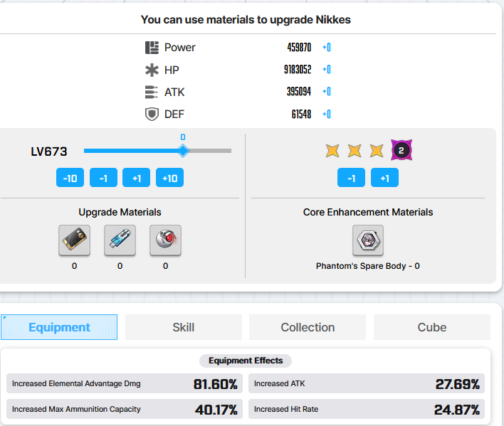Screen dimensions: 504x426
Task: Increase core enhancement by 1
Action: [x=384, y=178]
